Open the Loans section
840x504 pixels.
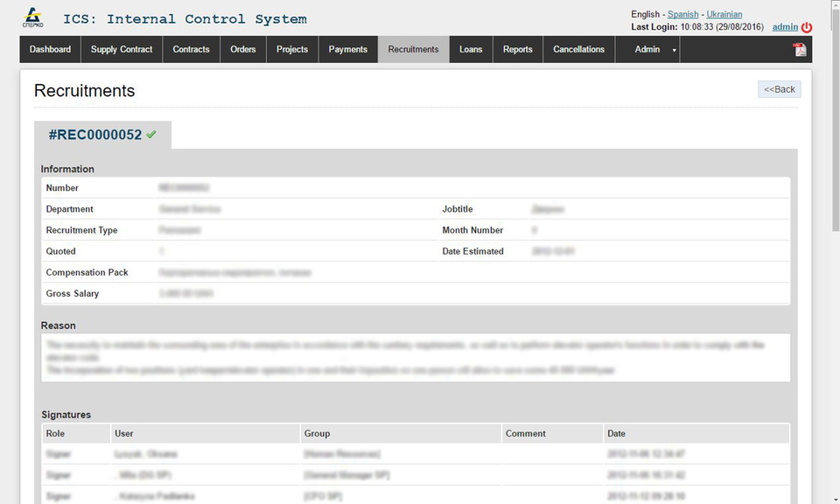click(470, 50)
